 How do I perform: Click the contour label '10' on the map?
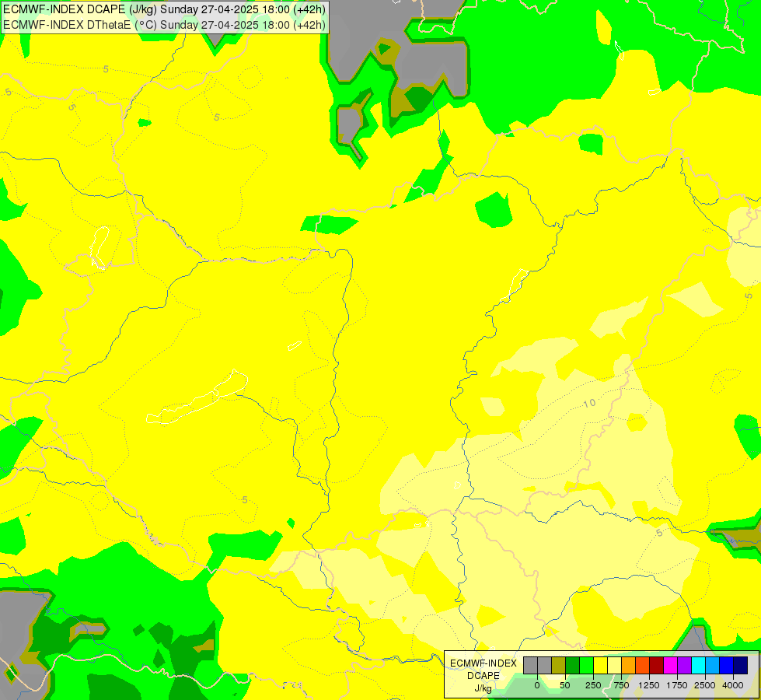coord(589,403)
